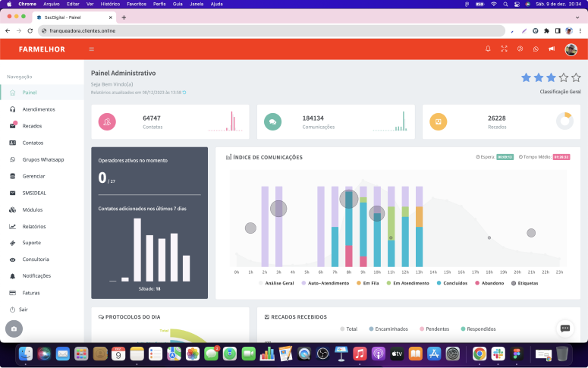Toggle Total legend in Recados Recebidos

(348, 329)
